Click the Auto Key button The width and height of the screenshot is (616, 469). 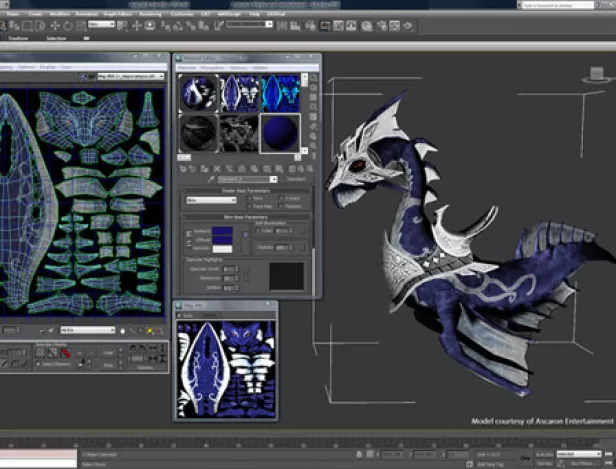544,454
